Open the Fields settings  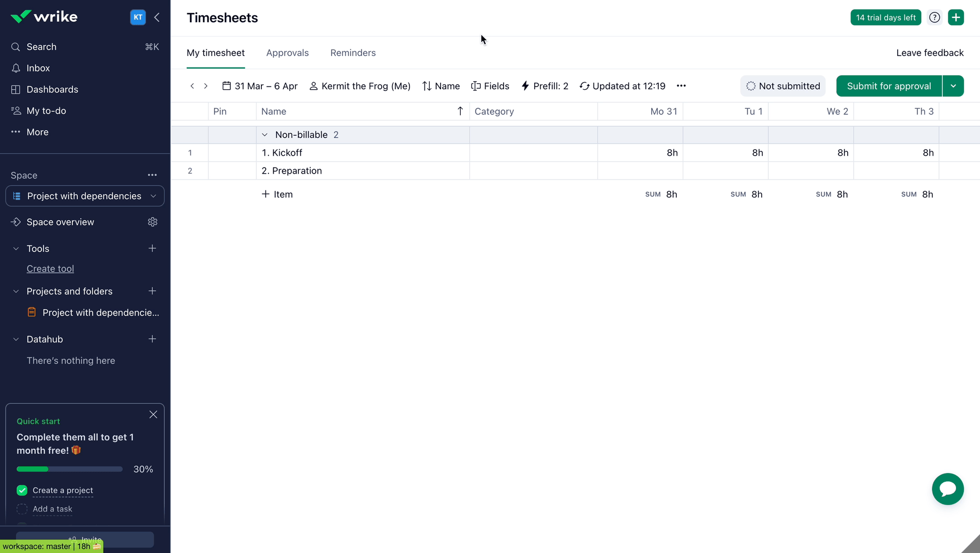tap(490, 86)
